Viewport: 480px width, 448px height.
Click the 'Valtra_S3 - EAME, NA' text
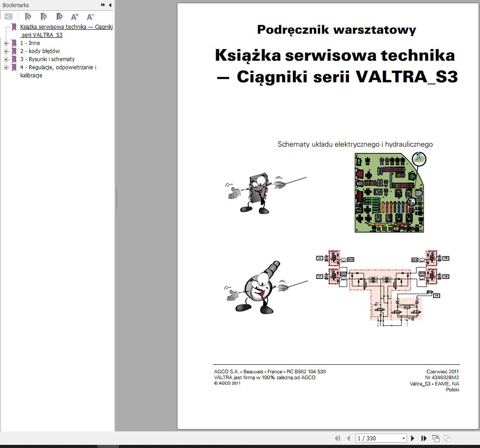[434, 384]
